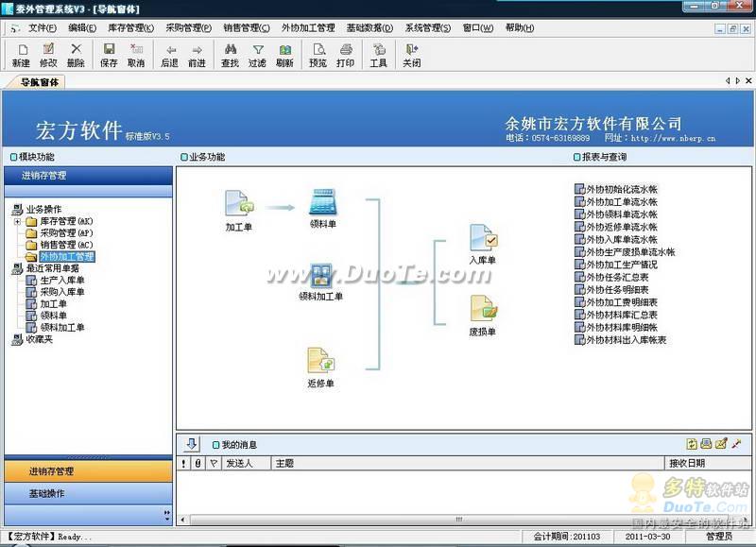This screenshot has width=756, height=547.
Task: Open the 库存管理(K) menu
Action: 130,28
